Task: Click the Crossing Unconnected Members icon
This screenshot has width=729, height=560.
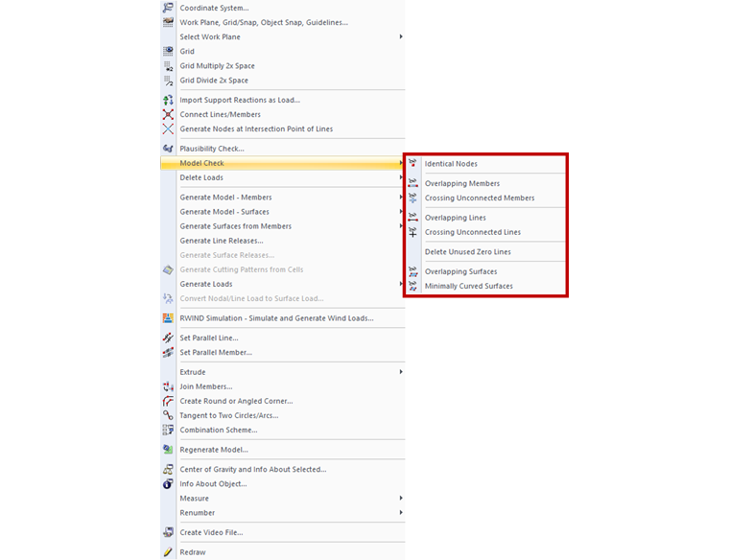Action: click(412, 198)
